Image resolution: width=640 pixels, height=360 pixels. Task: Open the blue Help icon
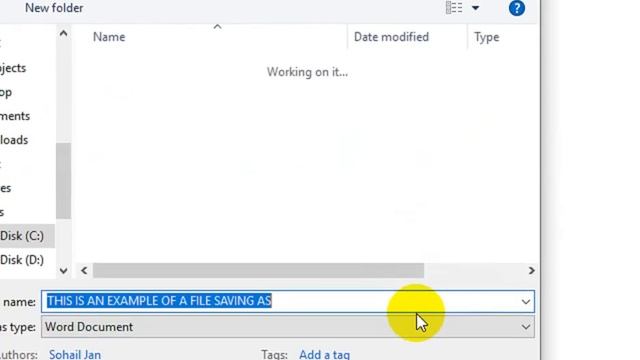tap(517, 8)
